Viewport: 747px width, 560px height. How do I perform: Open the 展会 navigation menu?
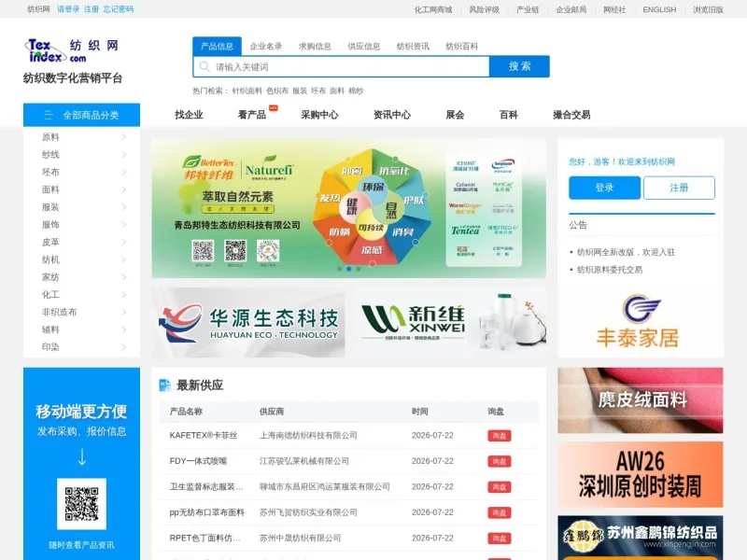pos(455,115)
